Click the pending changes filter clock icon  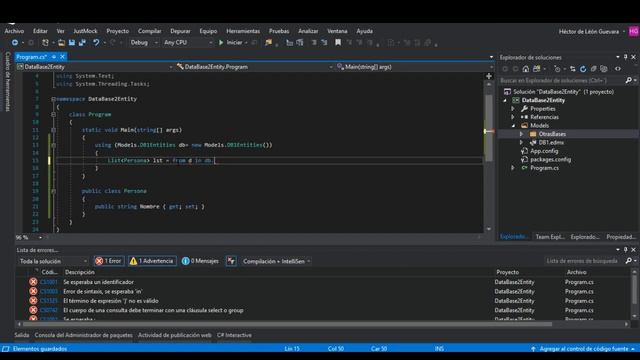557,69
